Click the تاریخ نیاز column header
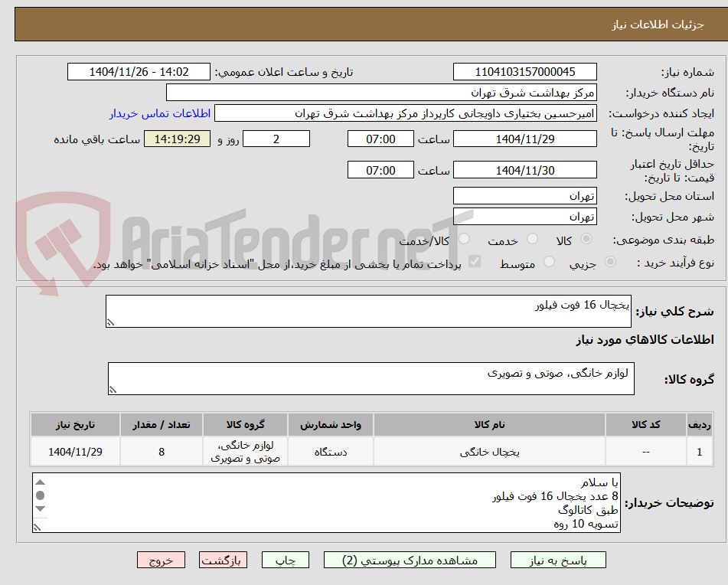This screenshot has width=728, height=585. point(75,425)
